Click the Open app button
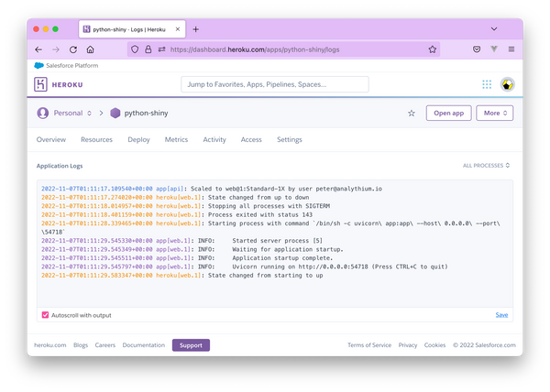 [x=448, y=114]
